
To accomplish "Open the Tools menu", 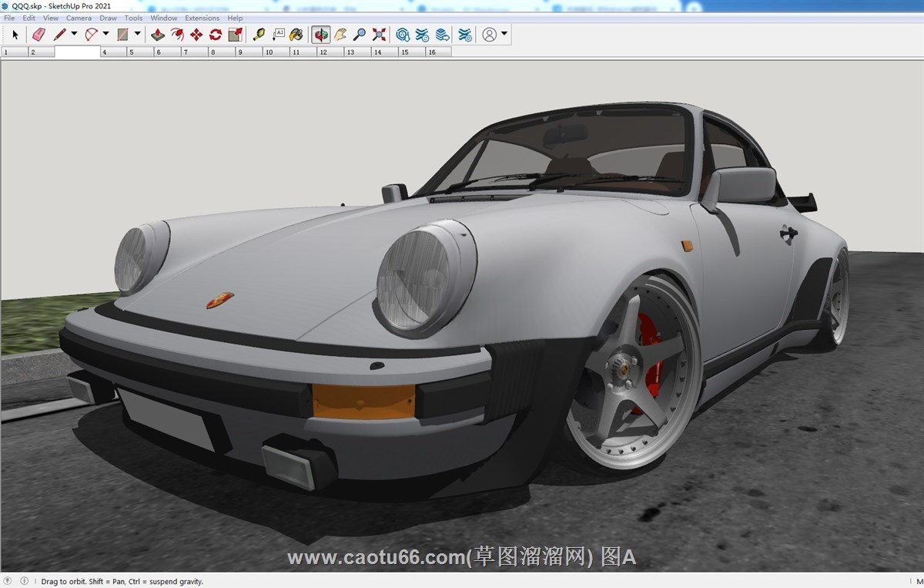I will [133, 18].
